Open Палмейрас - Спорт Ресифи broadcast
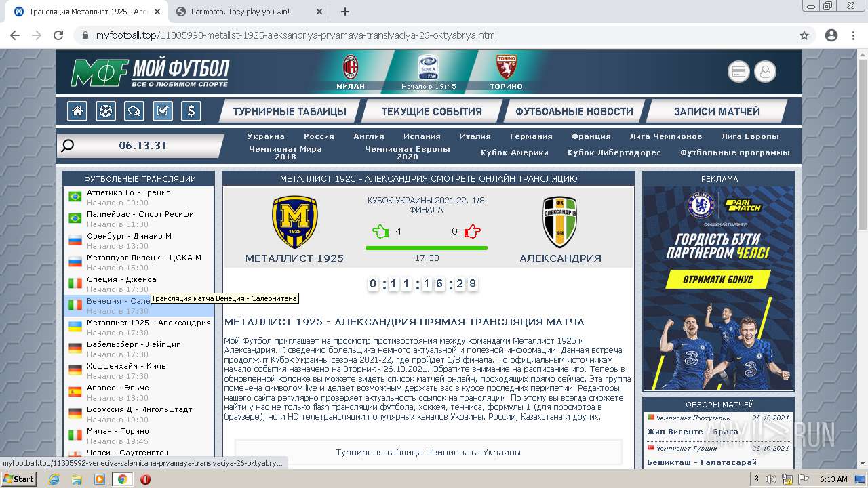Screen dimensions: 868x488 (139, 219)
